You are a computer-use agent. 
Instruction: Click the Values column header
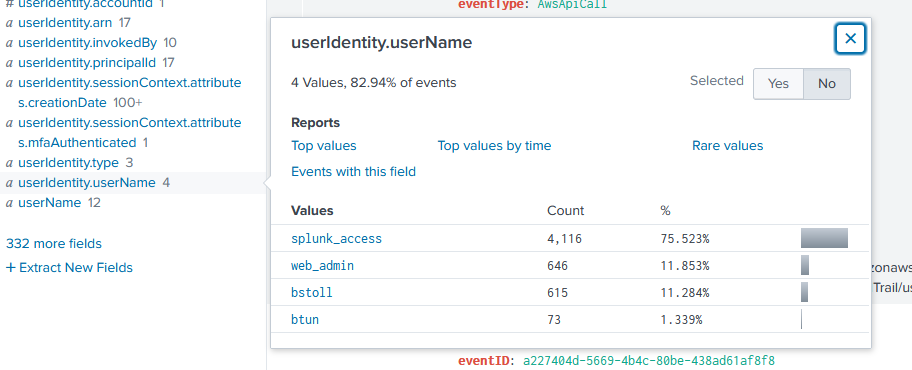(312, 211)
